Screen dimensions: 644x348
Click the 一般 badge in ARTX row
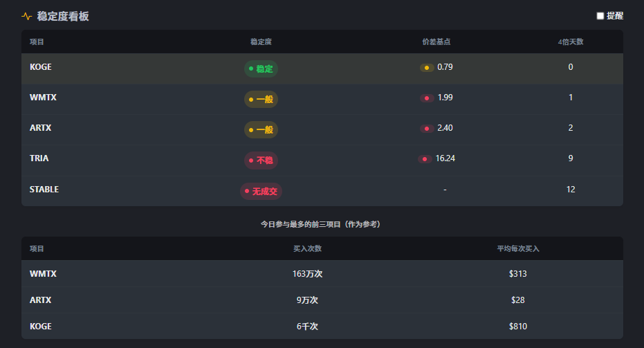pyautogui.click(x=261, y=129)
